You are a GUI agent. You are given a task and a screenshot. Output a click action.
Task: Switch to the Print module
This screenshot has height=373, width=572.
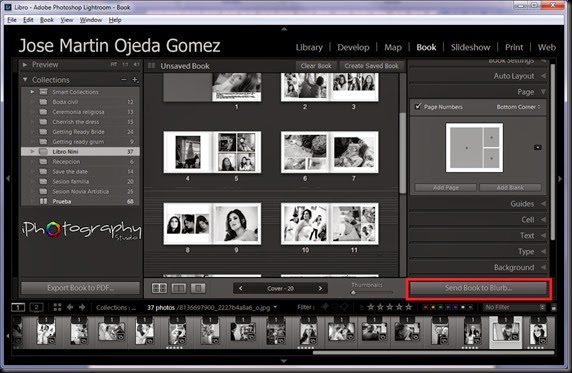click(514, 47)
